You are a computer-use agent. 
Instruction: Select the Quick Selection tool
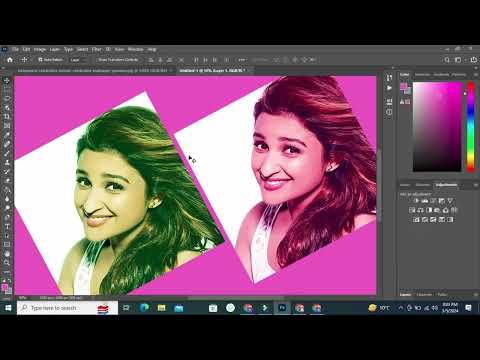7,108
